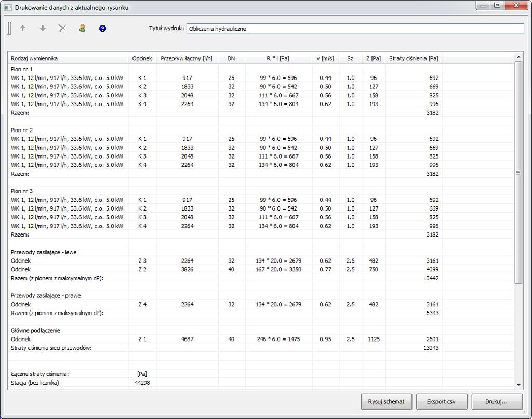The width and height of the screenshot is (532, 419).
Task: Click the Drukuj... button
Action: [497, 402]
